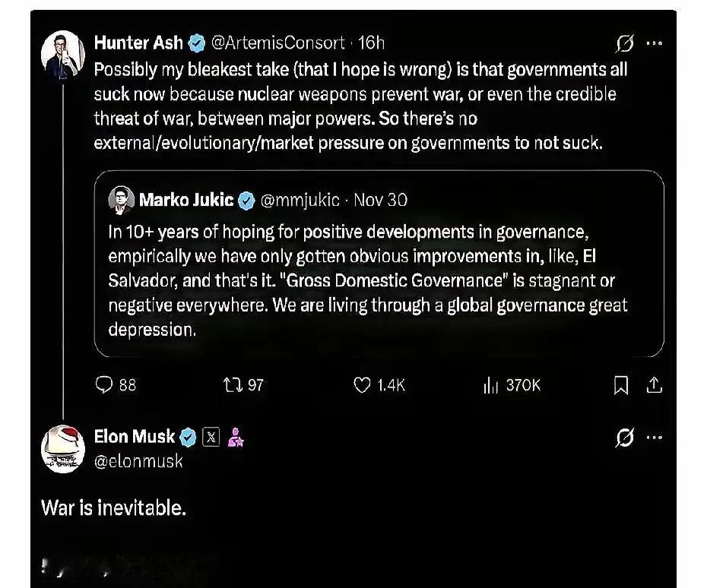Image resolution: width=707 pixels, height=588 pixels.
Task: Open Elon Musk's profile picture
Action: (x=62, y=448)
